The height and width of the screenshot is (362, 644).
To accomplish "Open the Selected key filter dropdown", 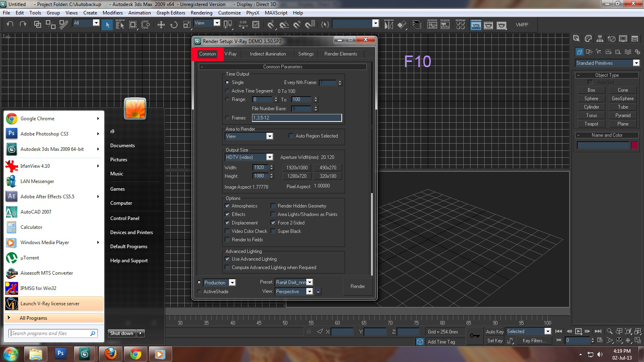I will click(528, 331).
